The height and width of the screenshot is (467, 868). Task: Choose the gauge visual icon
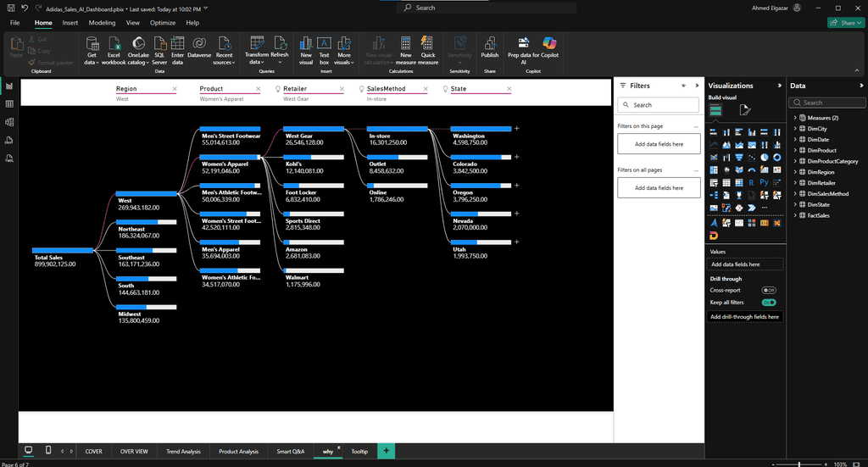pos(752,170)
